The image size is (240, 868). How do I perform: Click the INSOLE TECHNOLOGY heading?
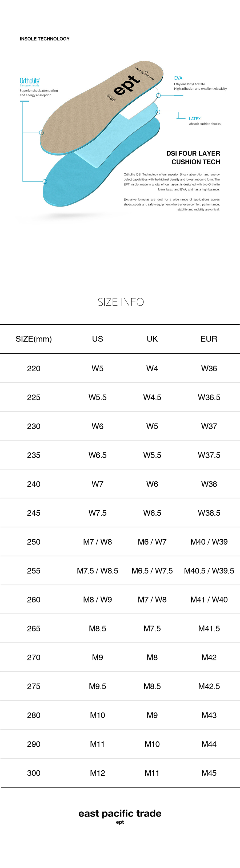pos(45,39)
